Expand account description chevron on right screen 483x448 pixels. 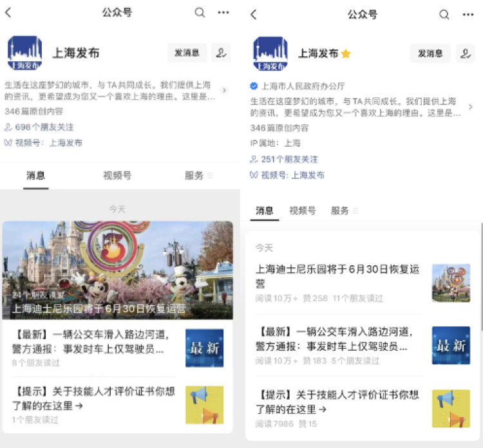click(x=470, y=107)
